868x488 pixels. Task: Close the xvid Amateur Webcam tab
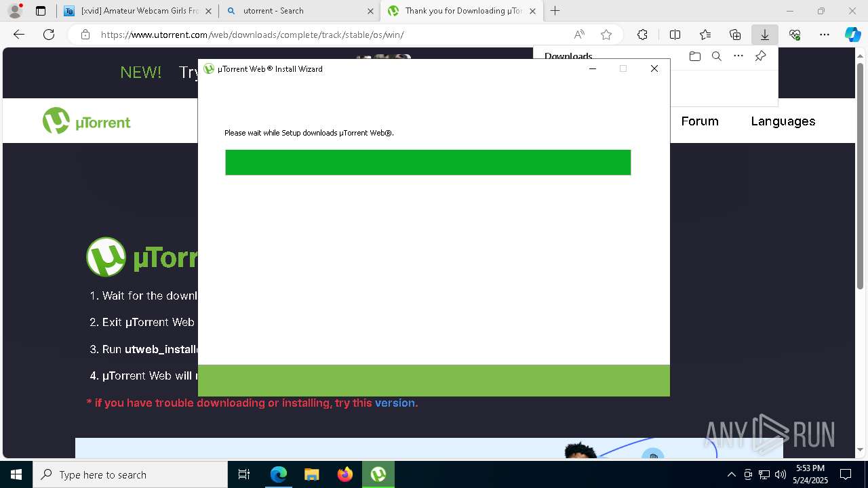[x=208, y=11]
